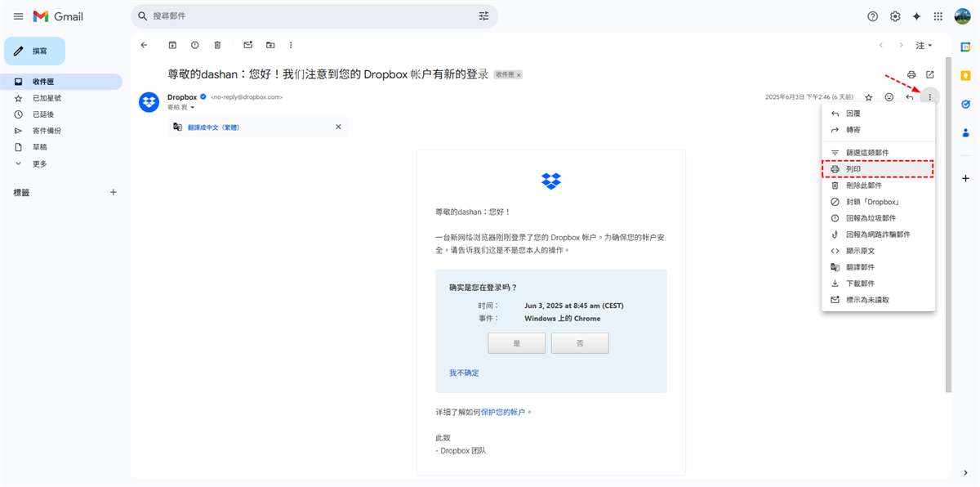
Task: Click the Gemini sparkle icon
Action: (916, 16)
